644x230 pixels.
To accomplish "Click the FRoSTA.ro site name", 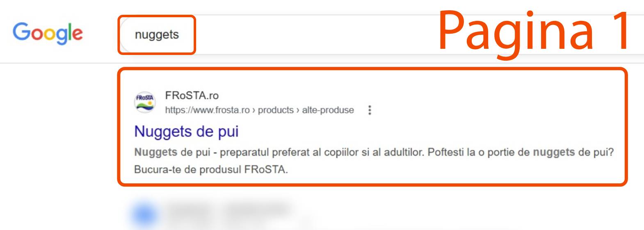I will [x=192, y=96].
